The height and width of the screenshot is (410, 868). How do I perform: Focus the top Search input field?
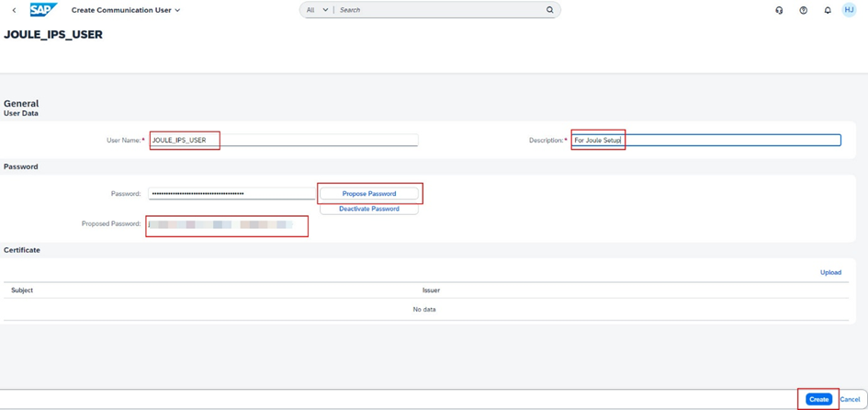441,10
